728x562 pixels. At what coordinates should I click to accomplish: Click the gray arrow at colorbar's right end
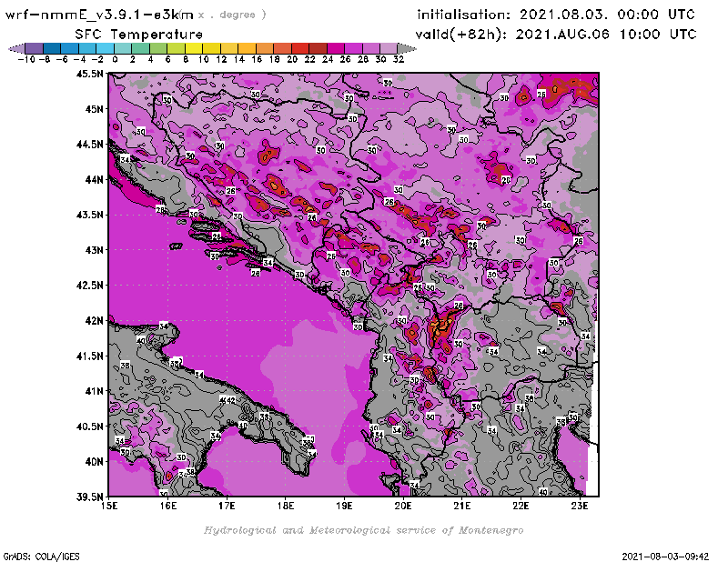click(x=407, y=48)
